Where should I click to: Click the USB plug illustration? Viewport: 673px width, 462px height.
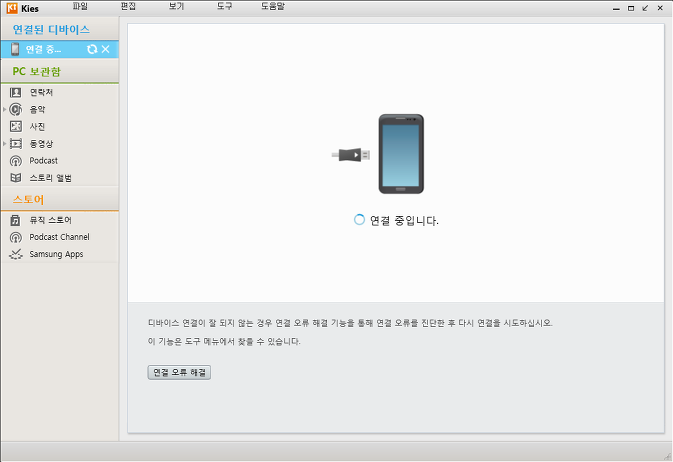[351, 155]
